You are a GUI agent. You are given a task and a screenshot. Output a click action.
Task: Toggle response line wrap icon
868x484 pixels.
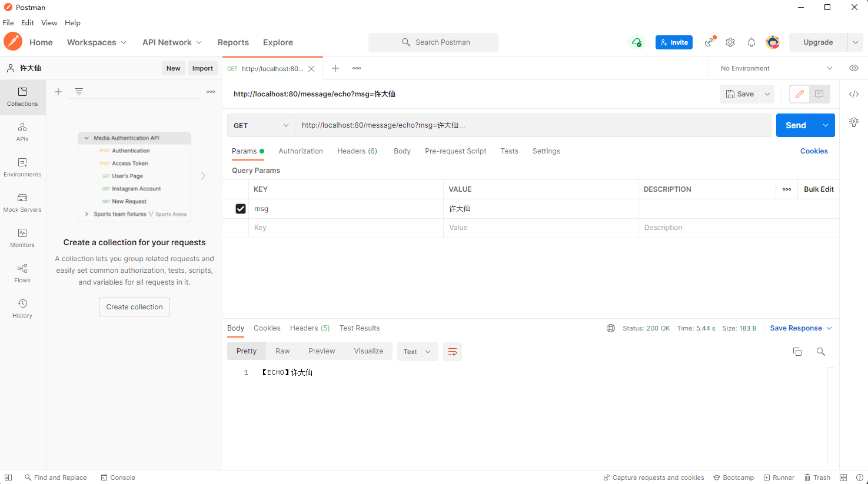click(453, 352)
